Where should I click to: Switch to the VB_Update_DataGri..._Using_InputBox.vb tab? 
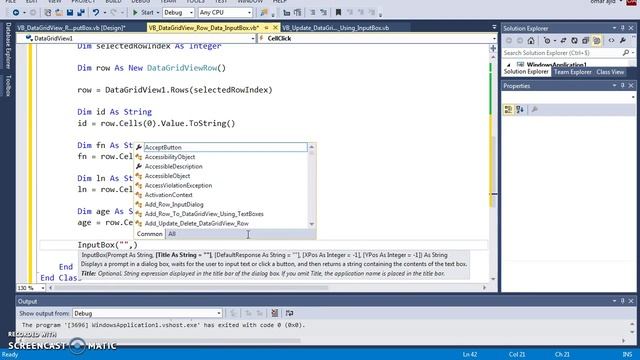click(x=336, y=28)
